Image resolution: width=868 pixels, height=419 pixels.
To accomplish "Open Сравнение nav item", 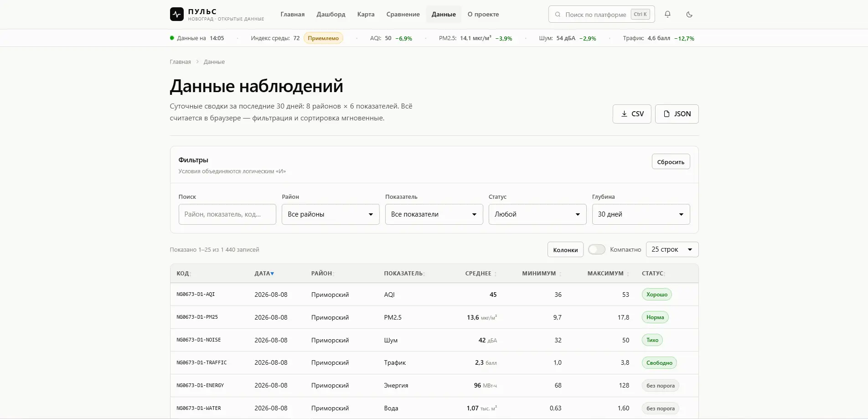I will (403, 14).
